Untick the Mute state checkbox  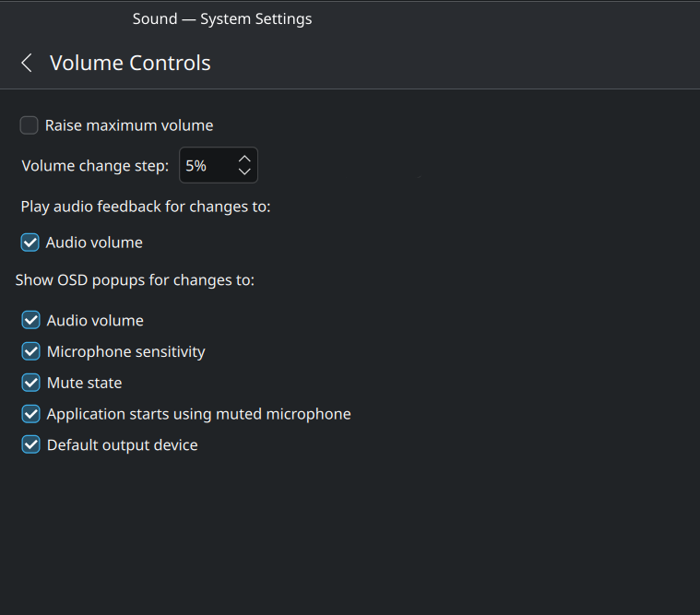pos(30,383)
